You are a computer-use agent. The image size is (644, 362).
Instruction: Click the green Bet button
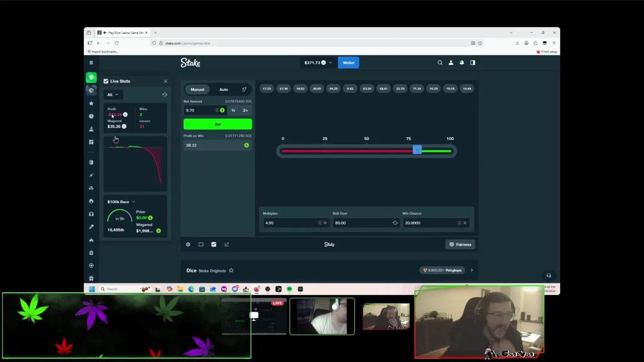(x=218, y=124)
